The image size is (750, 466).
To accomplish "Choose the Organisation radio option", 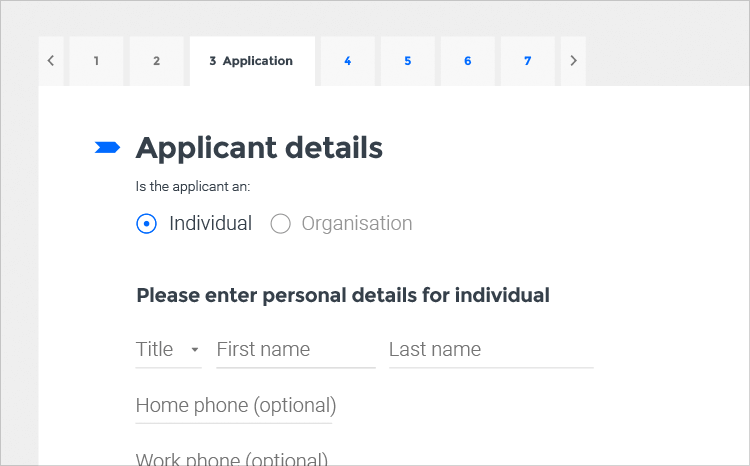I will pyautogui.click(x=281, y=224).
